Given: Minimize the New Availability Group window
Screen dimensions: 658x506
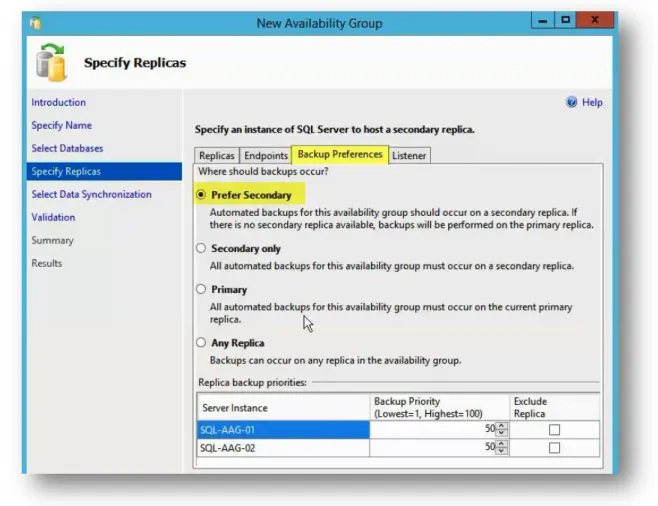Looking at the screenshot, I should [543, 20].
